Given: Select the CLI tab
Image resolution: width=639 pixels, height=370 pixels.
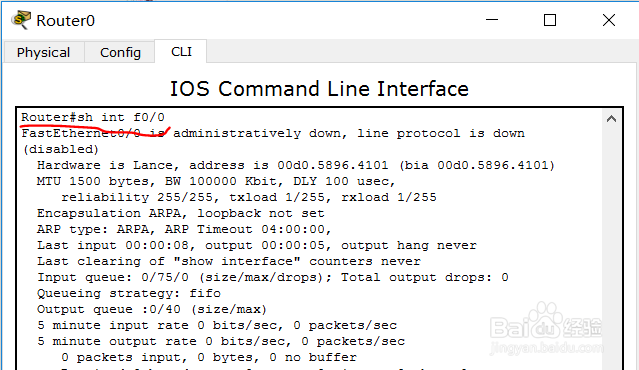Looking at the screenshot, I should tap(181, 52).
